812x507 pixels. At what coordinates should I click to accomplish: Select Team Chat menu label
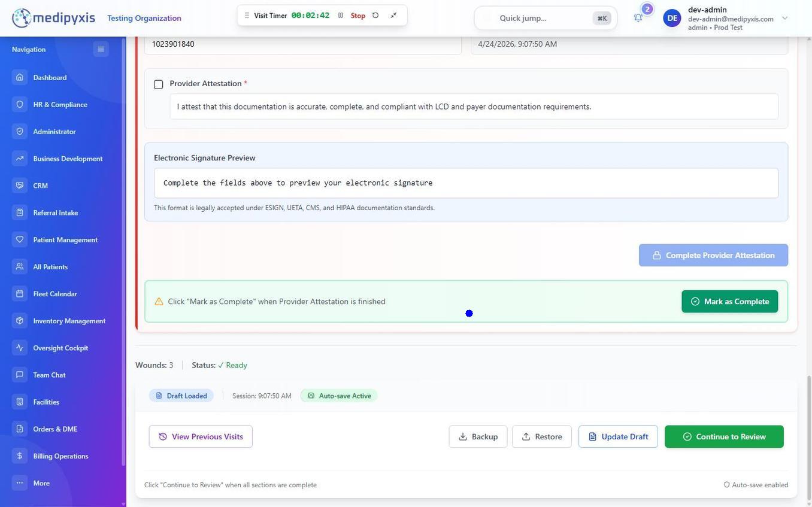(49, 375)
